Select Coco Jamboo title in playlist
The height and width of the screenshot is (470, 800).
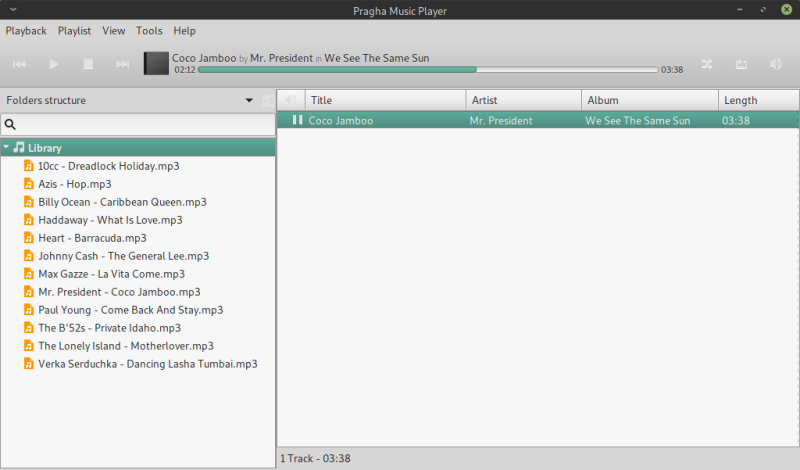[x=341, y=121]
